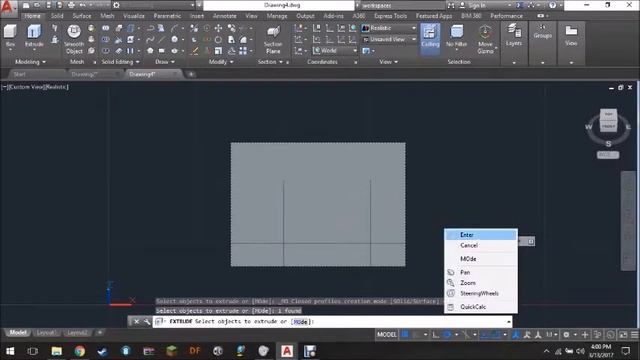The width and height of the screenshot is (640, 360).
Task: Select MOde in the context menu
Action: tap(481, 259)
